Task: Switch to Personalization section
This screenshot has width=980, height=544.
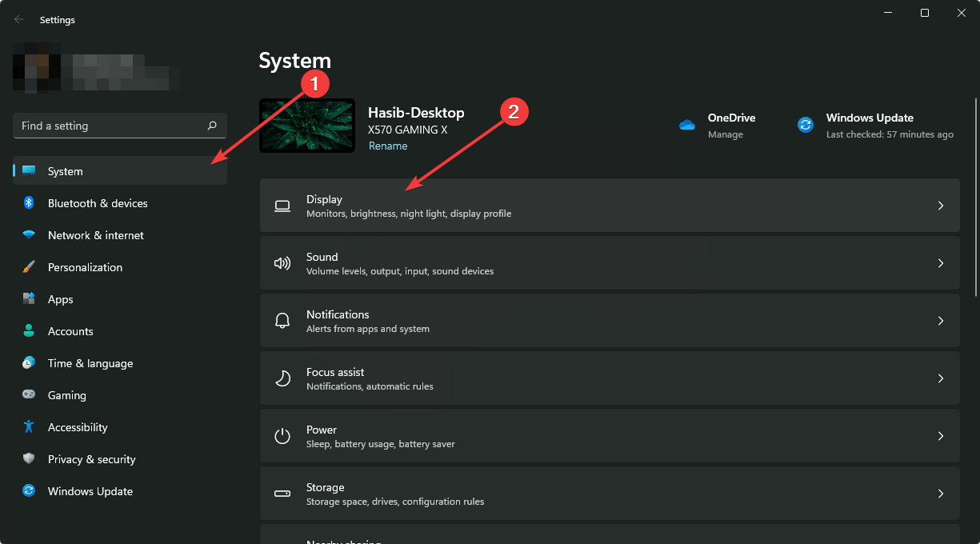Action: pyautogui.click(x=120, y=267)
